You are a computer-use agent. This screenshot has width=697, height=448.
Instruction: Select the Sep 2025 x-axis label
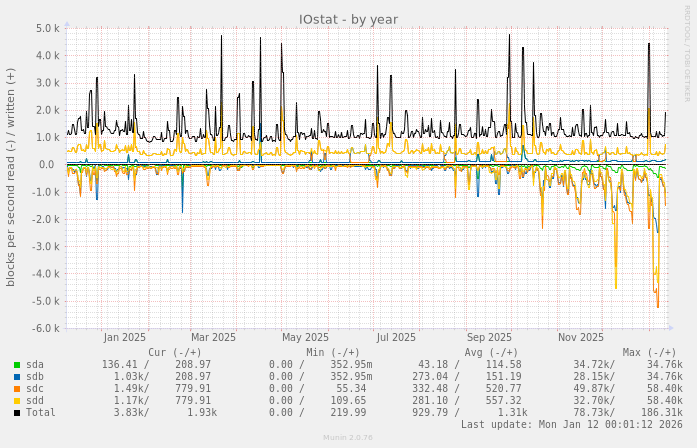coord(489,337)
